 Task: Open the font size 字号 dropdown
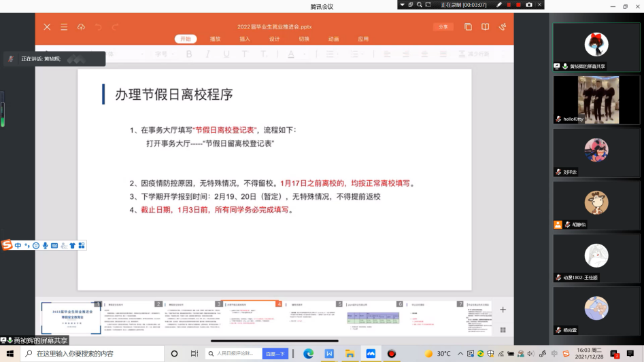click(164, 54)
